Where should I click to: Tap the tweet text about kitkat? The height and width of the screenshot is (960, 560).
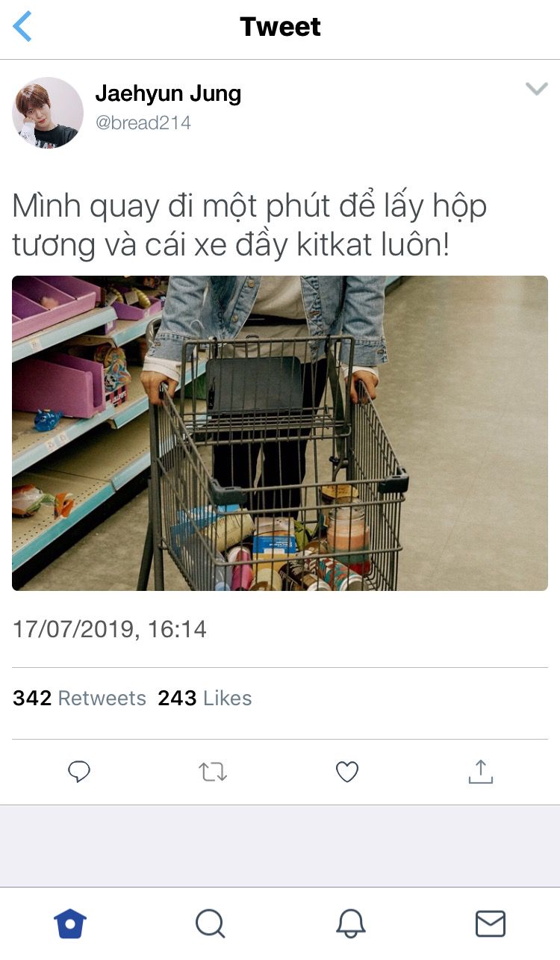(x=249, y=226)
